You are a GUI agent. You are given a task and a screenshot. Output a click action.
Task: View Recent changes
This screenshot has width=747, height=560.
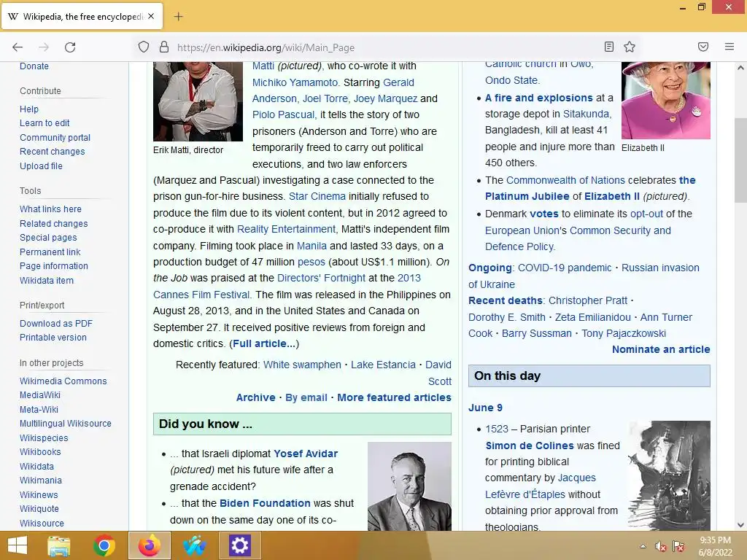[52, 152]
